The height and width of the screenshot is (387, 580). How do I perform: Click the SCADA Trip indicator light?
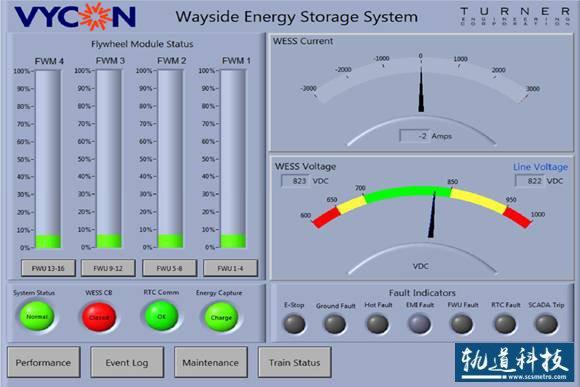546,324
